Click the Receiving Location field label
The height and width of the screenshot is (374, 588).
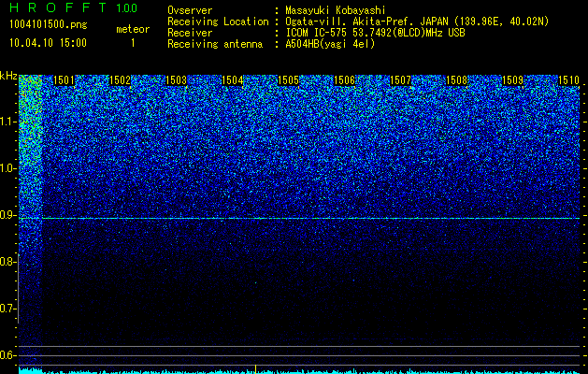click(x=218, y=22)
